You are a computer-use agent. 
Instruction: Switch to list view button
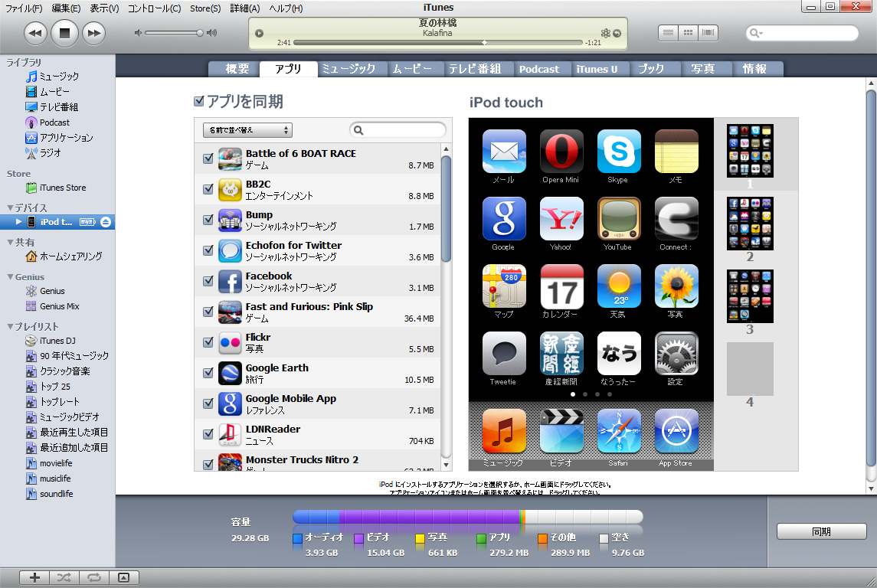click(x=668, y=33)
